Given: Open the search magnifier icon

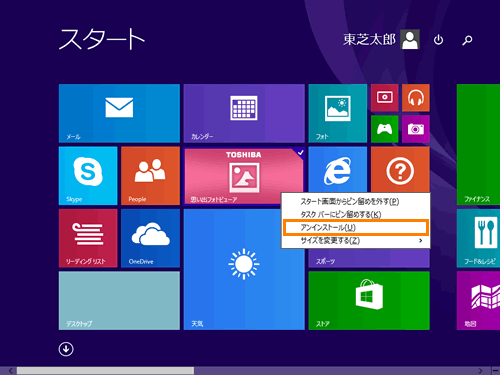Looking at the screenshot, I should pos(467,40).
